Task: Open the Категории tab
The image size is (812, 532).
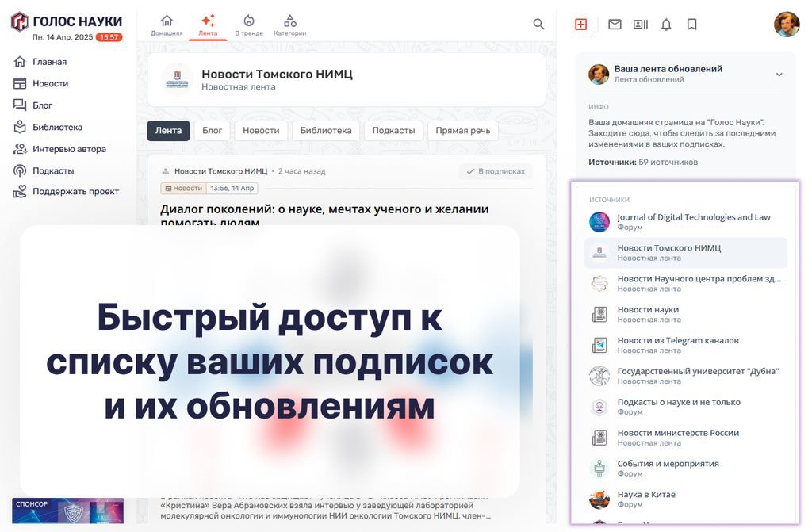Action: pos(290,25)
